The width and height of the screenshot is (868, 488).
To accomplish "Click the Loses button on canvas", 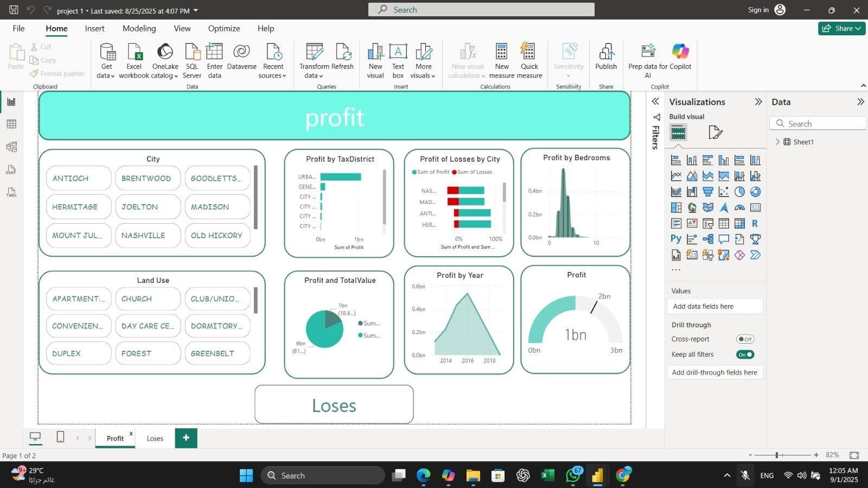I will (334, 405).
